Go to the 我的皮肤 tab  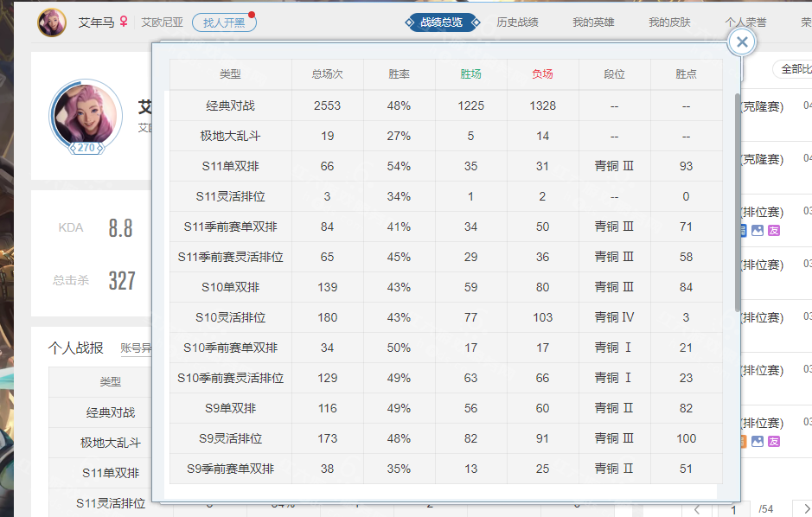669,22
